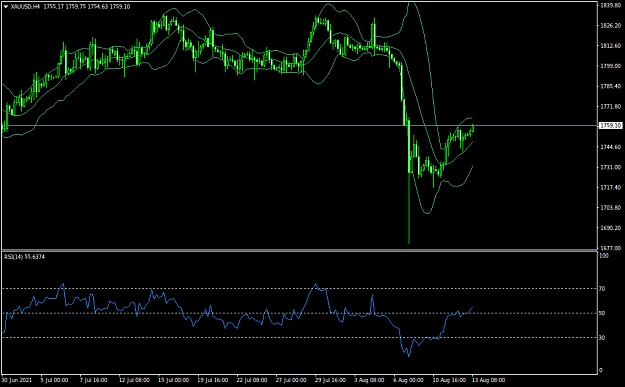This screenshot has width=625, height=387.
Task: Click the 1677.00 price scale value
Action: [611, 248]
